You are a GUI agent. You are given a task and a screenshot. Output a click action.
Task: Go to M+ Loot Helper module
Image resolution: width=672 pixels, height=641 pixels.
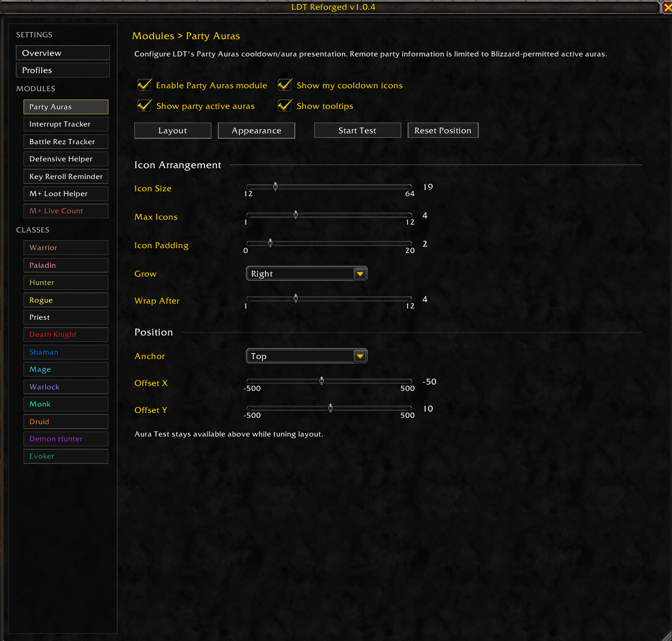[x=66, y=194]
